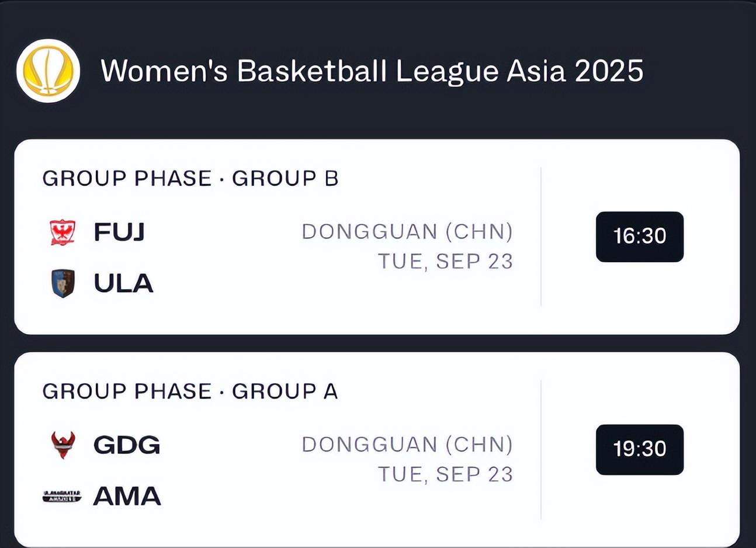Viewport: 756px width, 548px height.
Task: Open the 16:30 match time button
Action: pyautogui.click(x=639, y=237)
